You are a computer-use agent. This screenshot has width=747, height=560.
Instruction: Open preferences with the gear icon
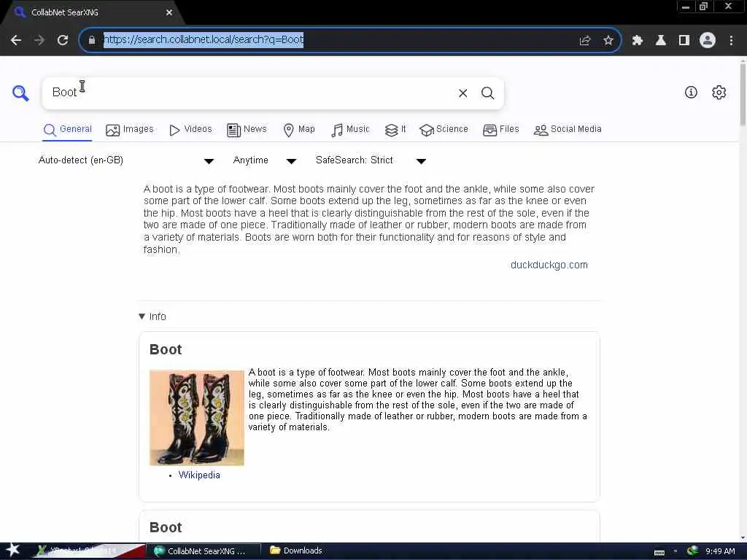719,93
